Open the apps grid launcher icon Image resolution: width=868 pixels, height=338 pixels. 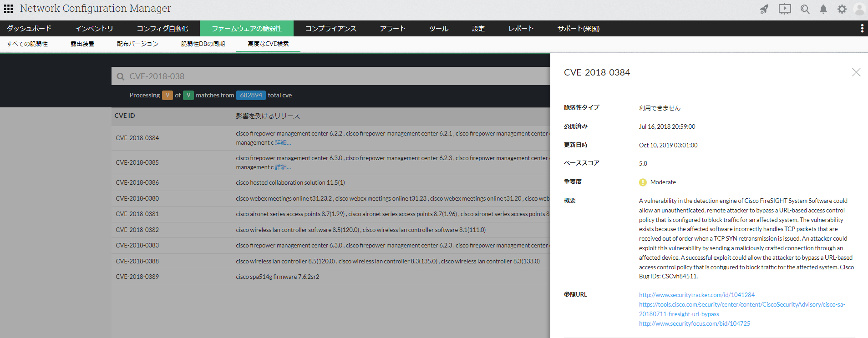tap(8, 9)
